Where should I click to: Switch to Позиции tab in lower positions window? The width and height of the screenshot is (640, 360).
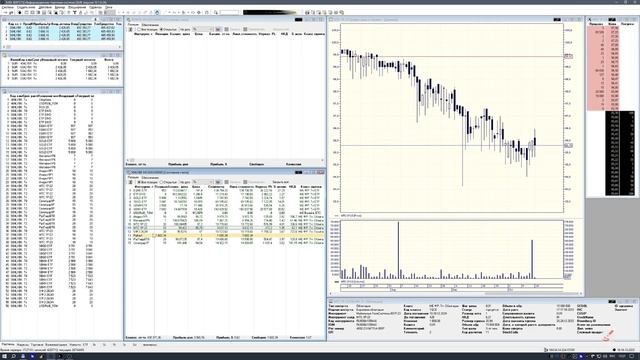[133, 178]
